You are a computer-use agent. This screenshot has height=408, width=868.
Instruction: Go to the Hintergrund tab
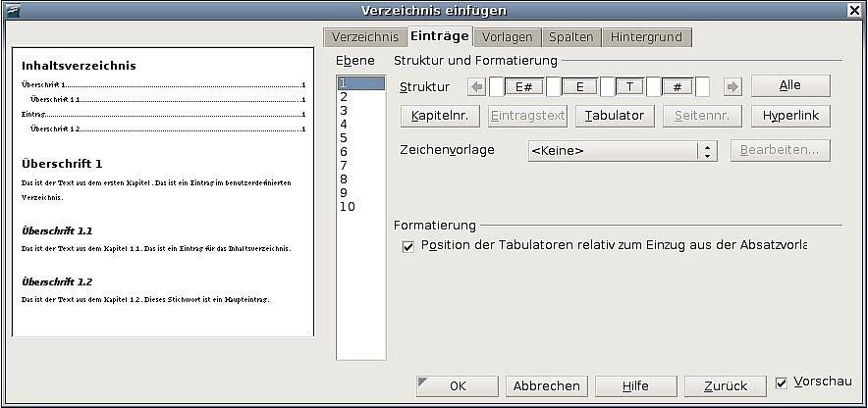(647, 37)
